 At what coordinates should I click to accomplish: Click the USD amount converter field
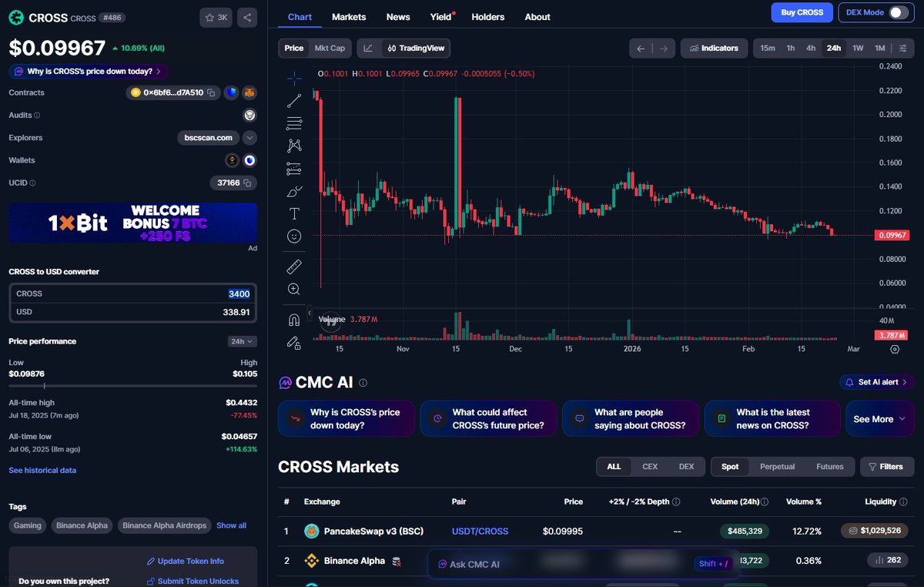[133, 312]
